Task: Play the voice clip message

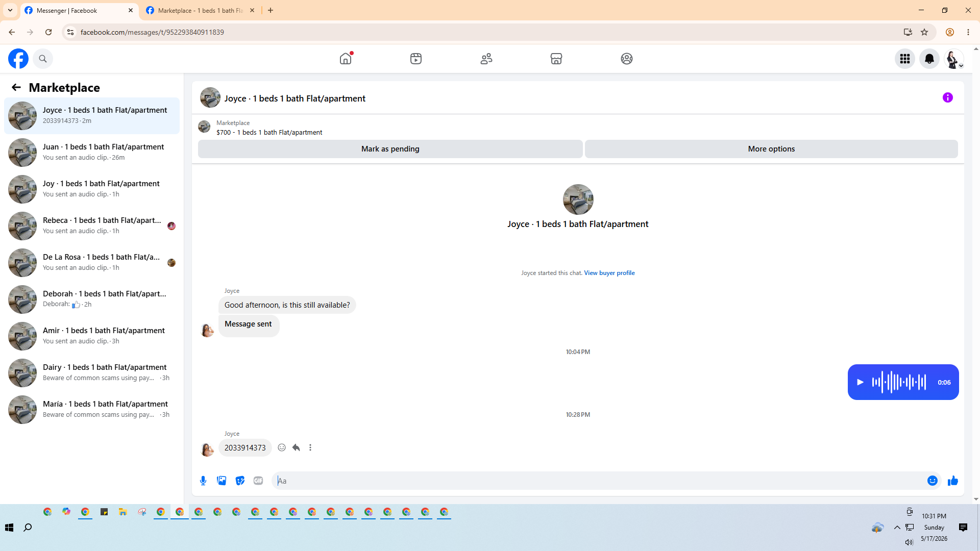Action: [x=860, y=382]
